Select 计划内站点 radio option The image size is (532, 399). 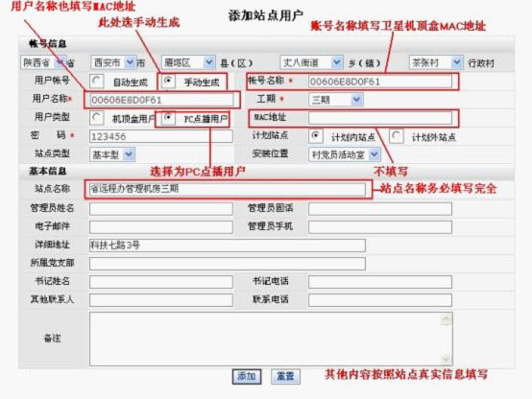(x=316, y=136)
